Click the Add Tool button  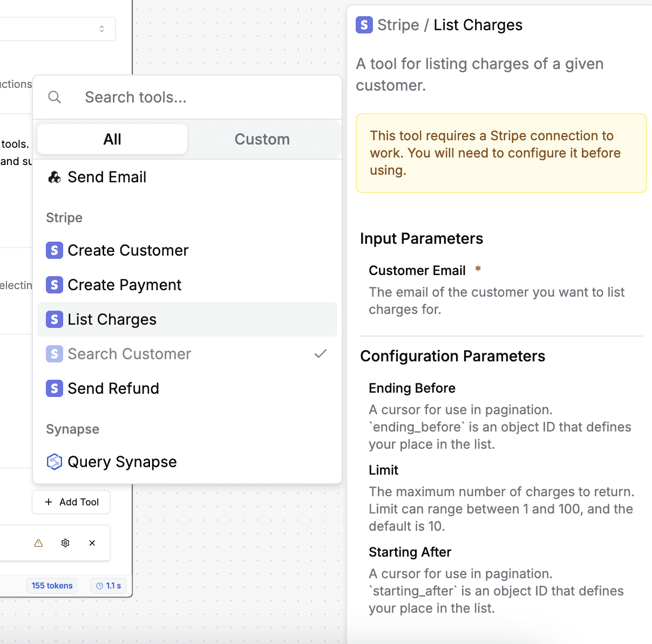click(x=71, y=502)
